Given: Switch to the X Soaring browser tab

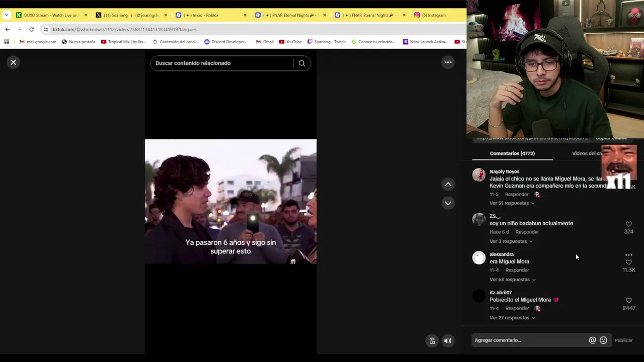Looking at the screenshot, I should (x=131, y=15).
